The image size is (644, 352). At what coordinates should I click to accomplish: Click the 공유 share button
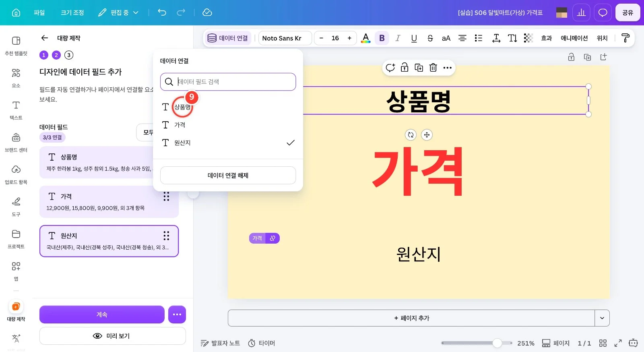click(627, 12)
